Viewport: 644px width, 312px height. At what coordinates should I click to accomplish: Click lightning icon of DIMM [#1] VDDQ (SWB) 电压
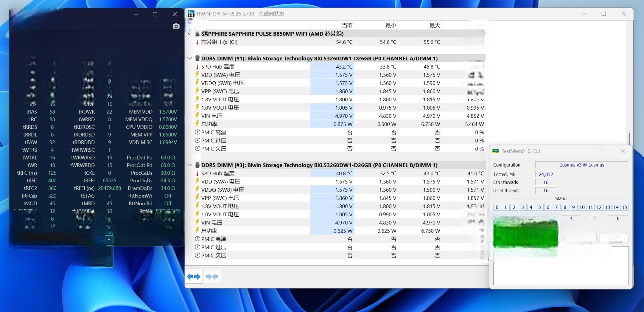(x=197, y=83)
